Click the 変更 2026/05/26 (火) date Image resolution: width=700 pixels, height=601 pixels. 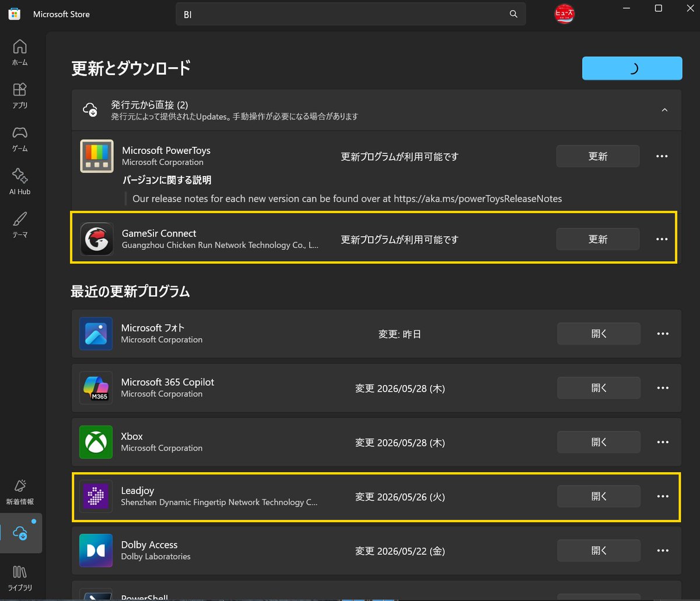point(400,497)
